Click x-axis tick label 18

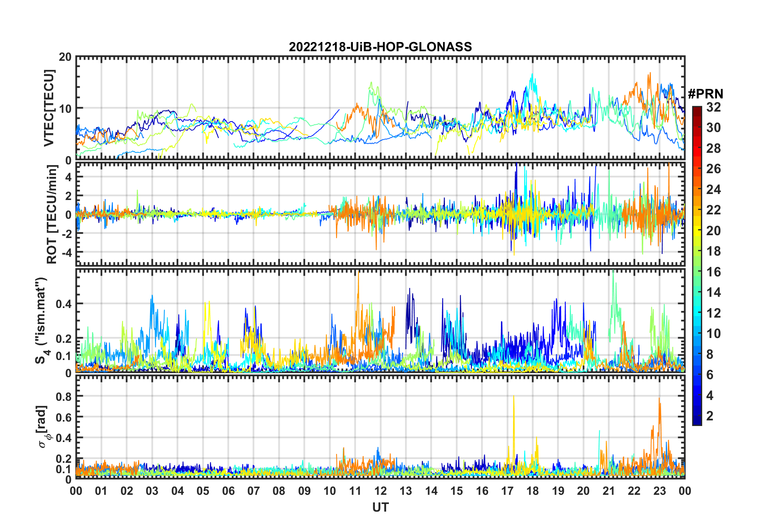pyautogui.click(x=533, y=491)
